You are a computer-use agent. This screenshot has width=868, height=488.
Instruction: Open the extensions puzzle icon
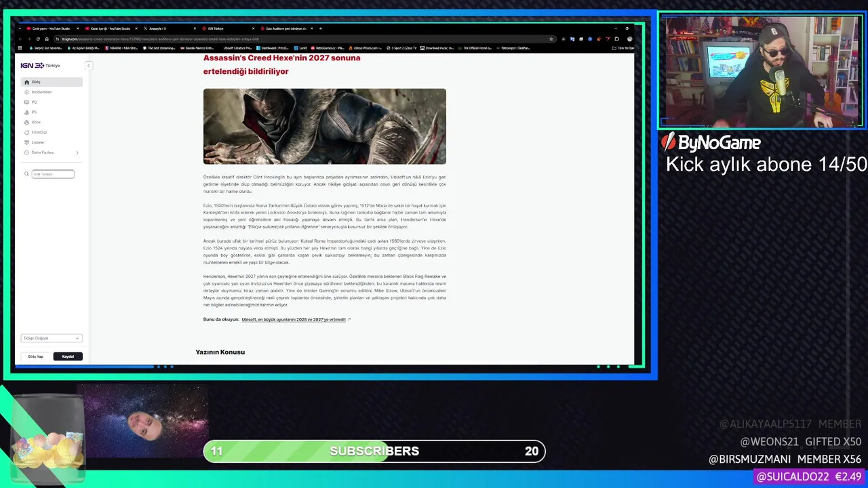(617, 39)
